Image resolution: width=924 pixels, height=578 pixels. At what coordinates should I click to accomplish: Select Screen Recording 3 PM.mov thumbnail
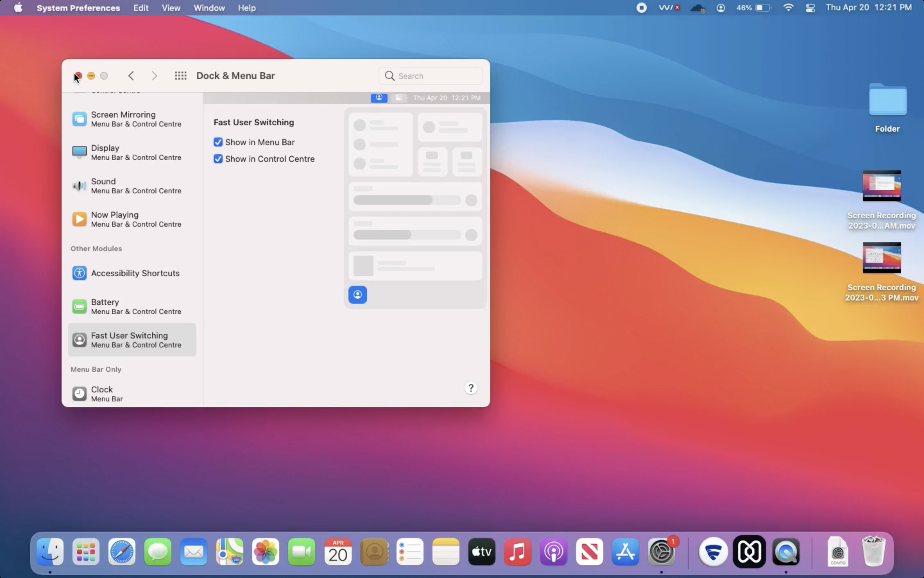click(882, 258)
